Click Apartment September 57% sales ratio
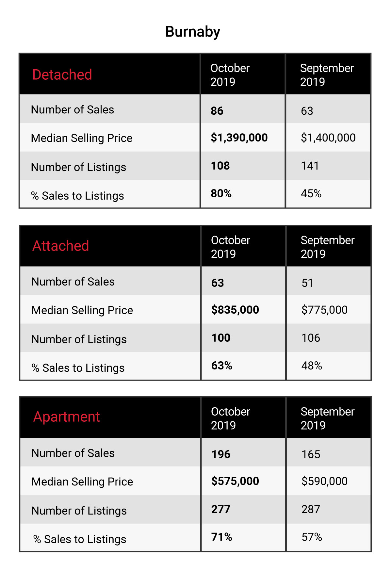The image size is (392, 572). pyautogui.click(x=312, y=537)
